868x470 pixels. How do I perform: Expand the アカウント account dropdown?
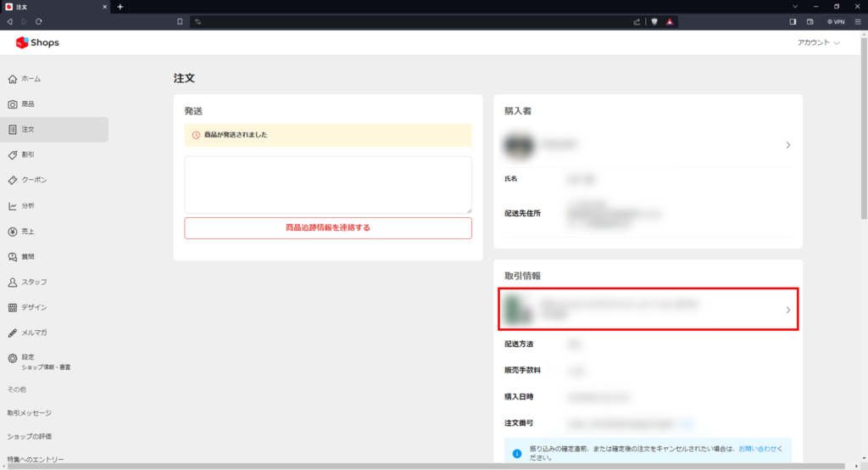point(819,42)
